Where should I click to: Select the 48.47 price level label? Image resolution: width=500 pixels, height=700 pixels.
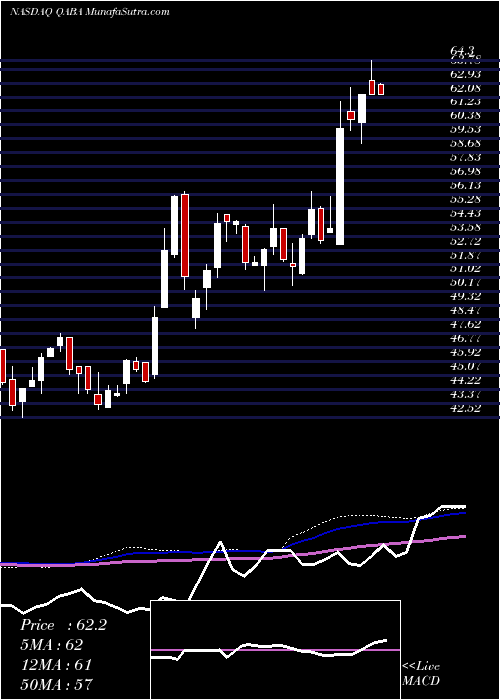point(465,310)
